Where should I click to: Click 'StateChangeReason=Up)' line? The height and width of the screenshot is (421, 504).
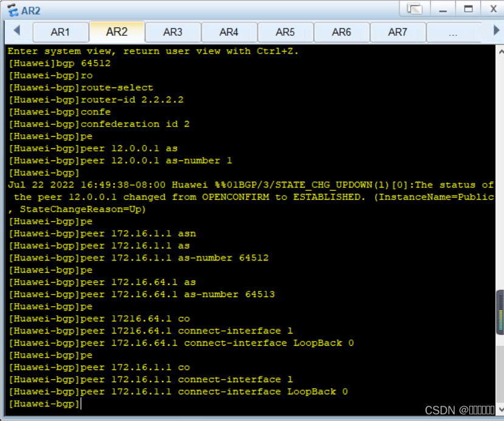tap(77, 210)
